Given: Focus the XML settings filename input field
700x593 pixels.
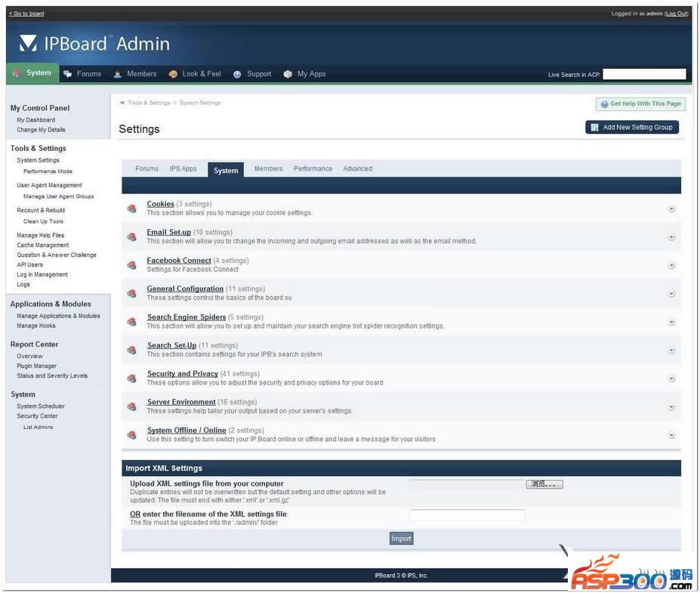Looking at the screenshot, I should click(x=467, y=515).
